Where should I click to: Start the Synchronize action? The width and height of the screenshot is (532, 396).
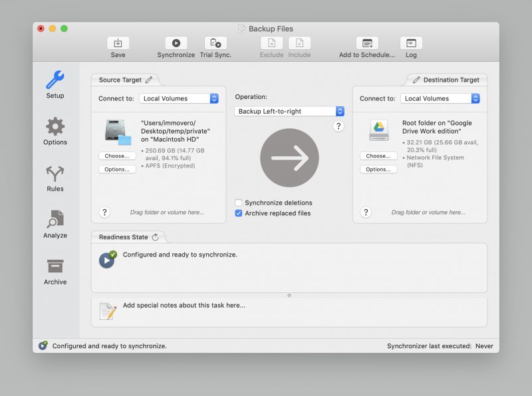pyautogui.click(x=176, y=43)
